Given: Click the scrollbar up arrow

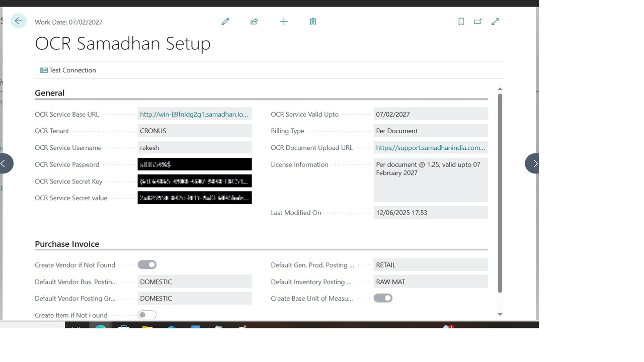Looking at the screenshot, I should [x=500, y=89].
